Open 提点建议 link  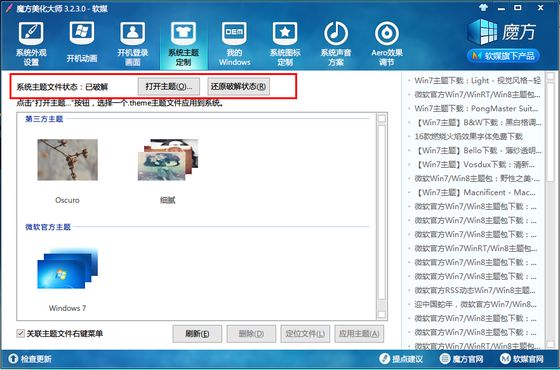401,359
